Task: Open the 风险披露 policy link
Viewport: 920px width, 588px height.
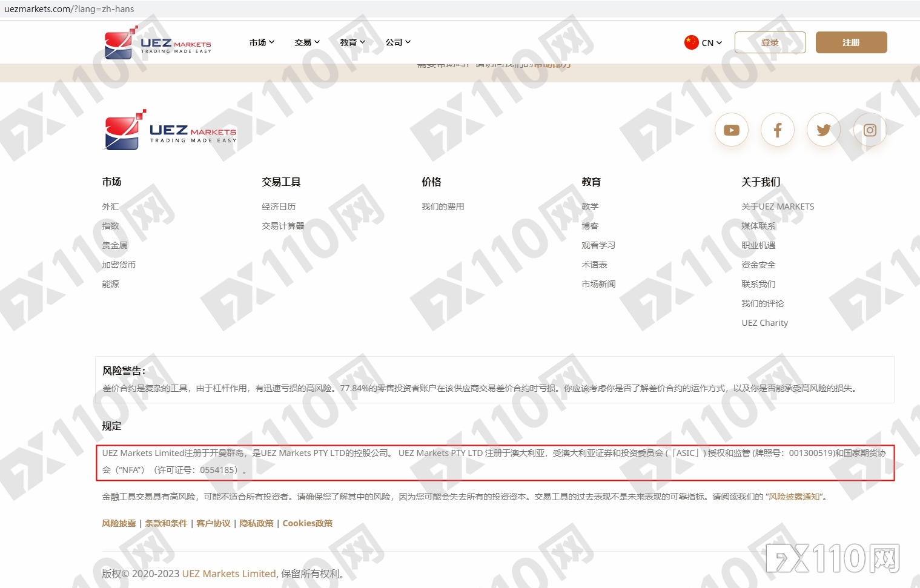Action: pyautogui.click(x=119, y=523)
